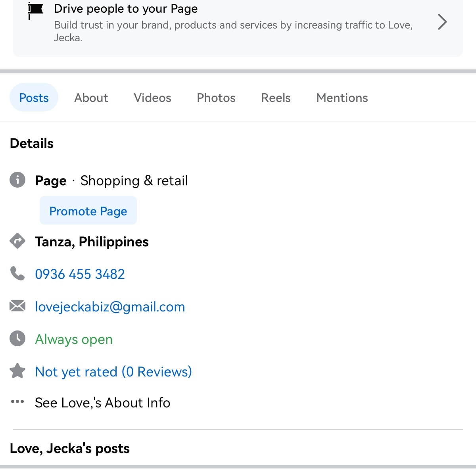The width and height of the screenshot is (476, 476).
Task: Tap the clock hours icon
Action: (x=17, y=339)
